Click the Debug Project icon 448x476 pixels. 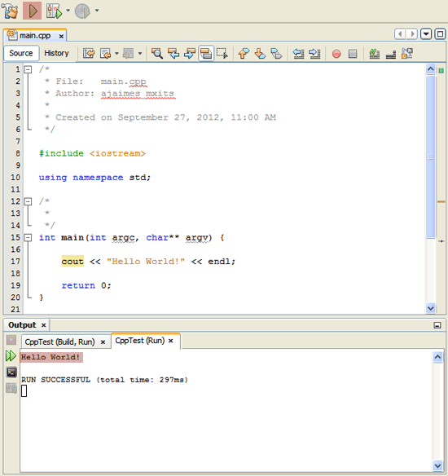point(55,11)
